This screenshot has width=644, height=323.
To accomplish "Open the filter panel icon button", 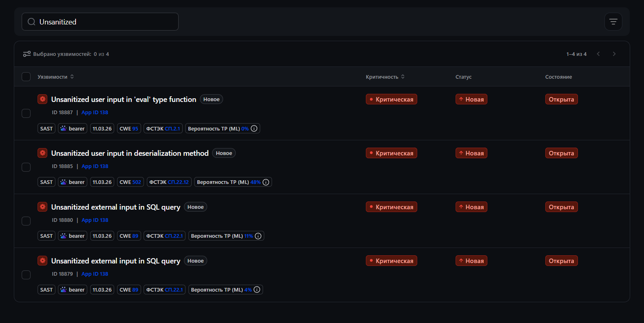I will point(613,22).
